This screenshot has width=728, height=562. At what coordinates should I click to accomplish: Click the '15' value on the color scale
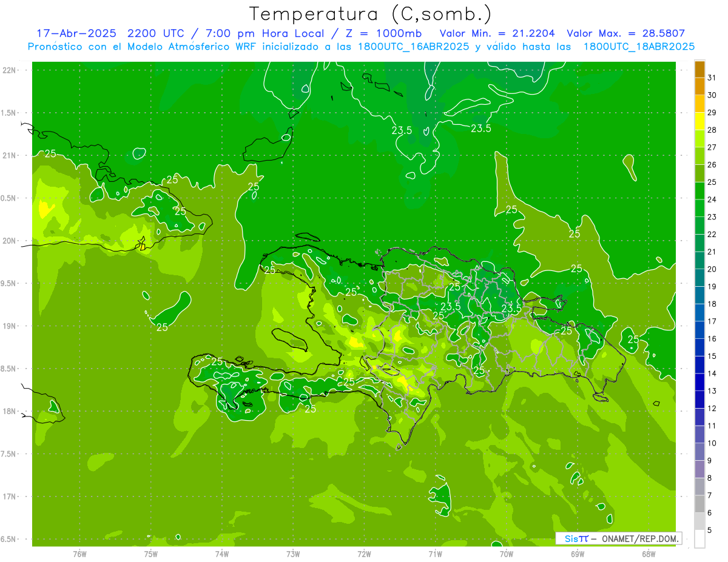[x=712, y=356]
